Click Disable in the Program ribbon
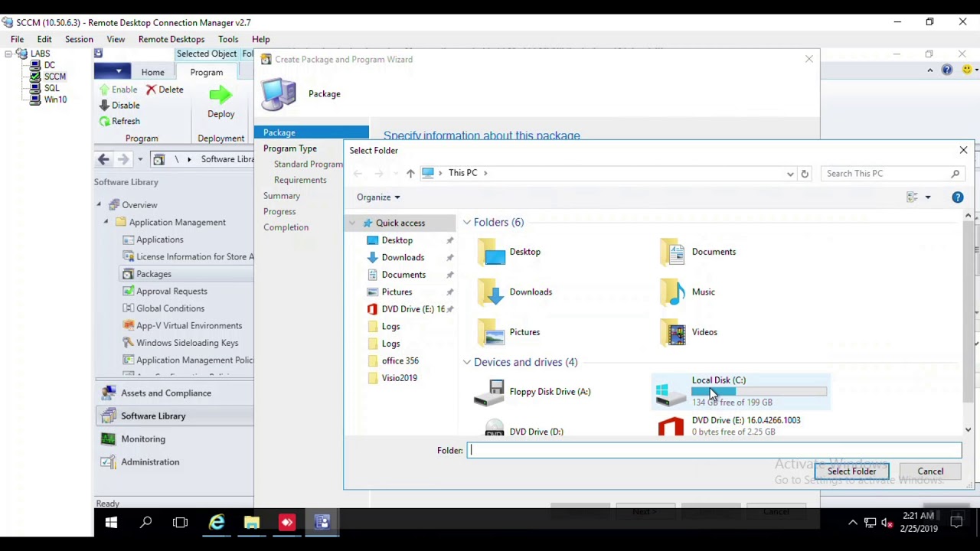Image resolution: width=980 pixels, height=551 pixels. point(119,106)
